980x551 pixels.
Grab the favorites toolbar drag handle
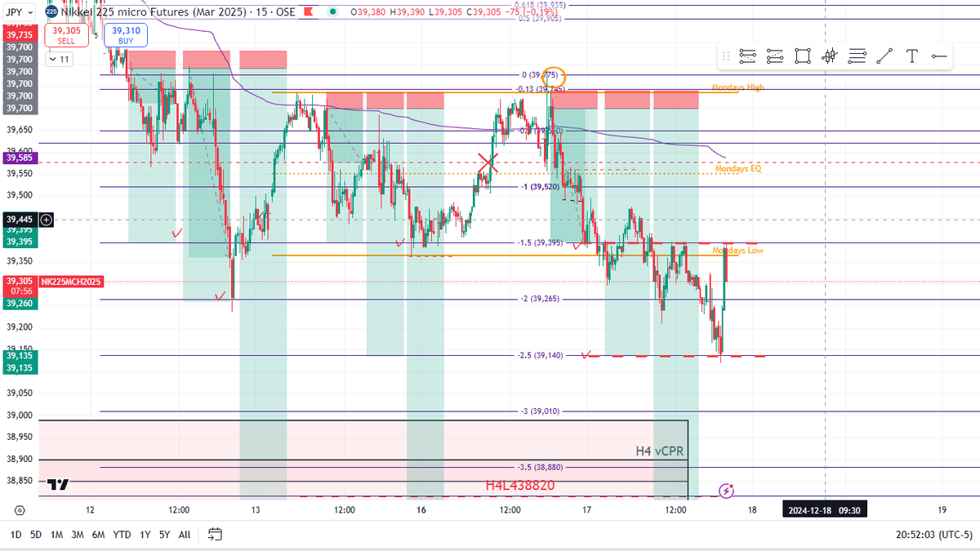coord(726,56)
